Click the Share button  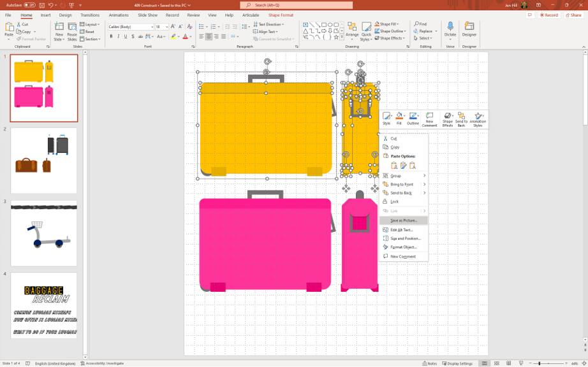click(573, 15)
